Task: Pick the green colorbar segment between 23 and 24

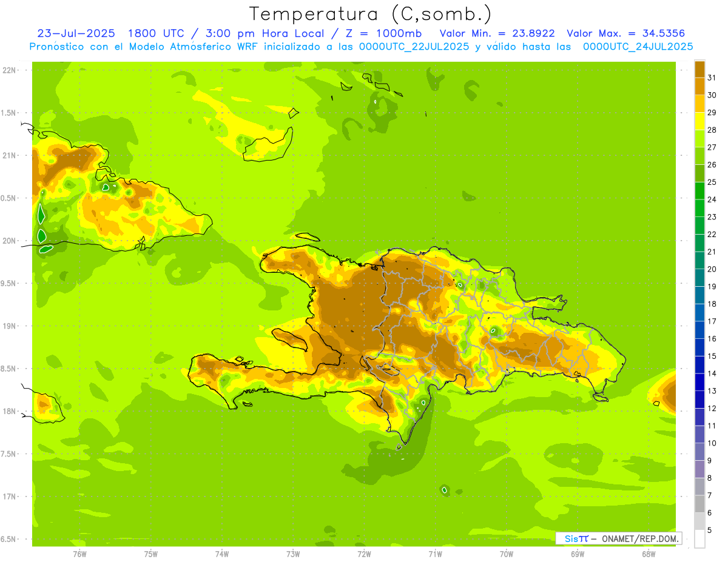Action: [699, 208]
